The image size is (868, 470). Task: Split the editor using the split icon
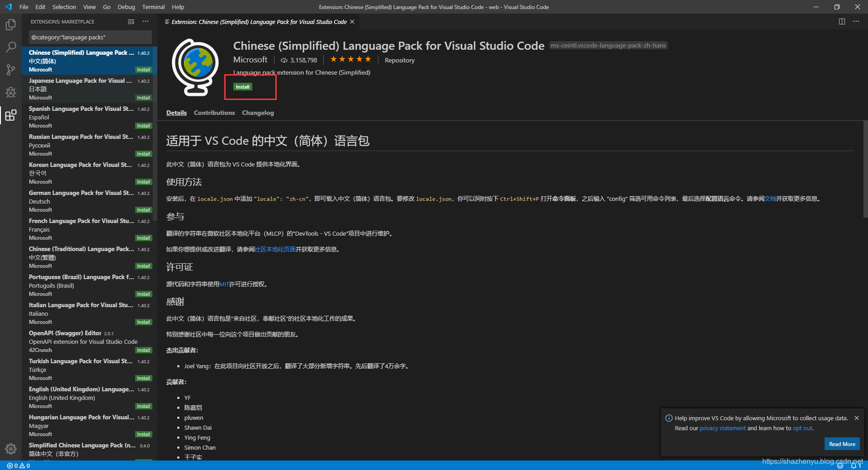pos(841,21)
